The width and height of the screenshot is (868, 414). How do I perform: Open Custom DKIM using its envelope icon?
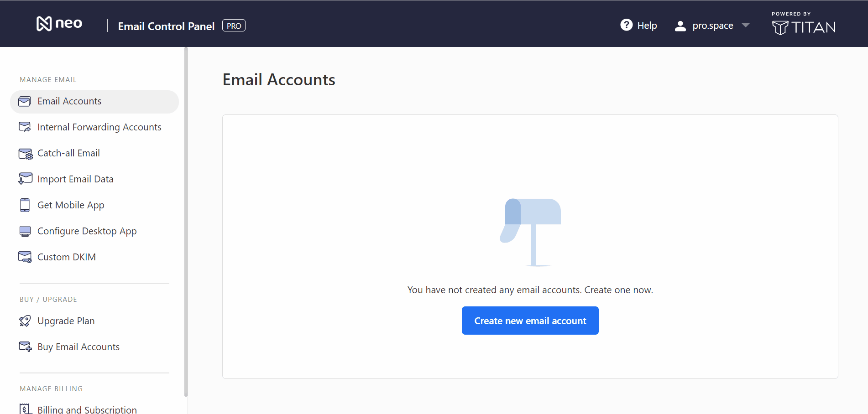tap(25, 257)
